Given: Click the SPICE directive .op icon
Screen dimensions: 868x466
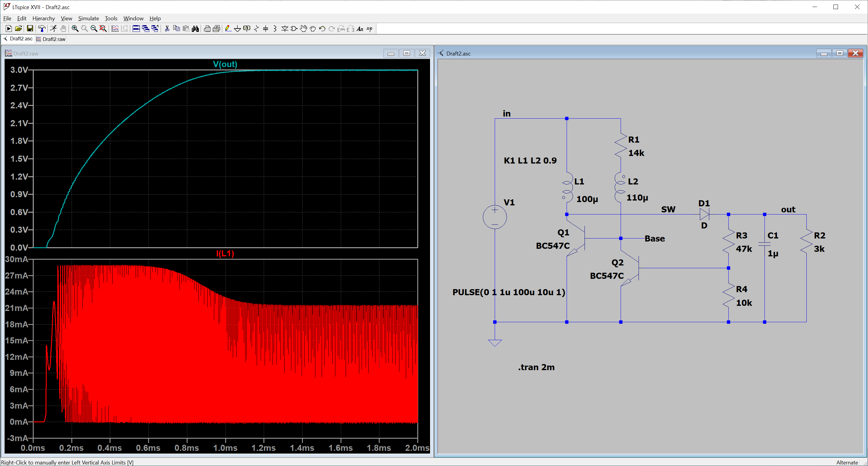Looking at the screenshot, I should [370, 29].
